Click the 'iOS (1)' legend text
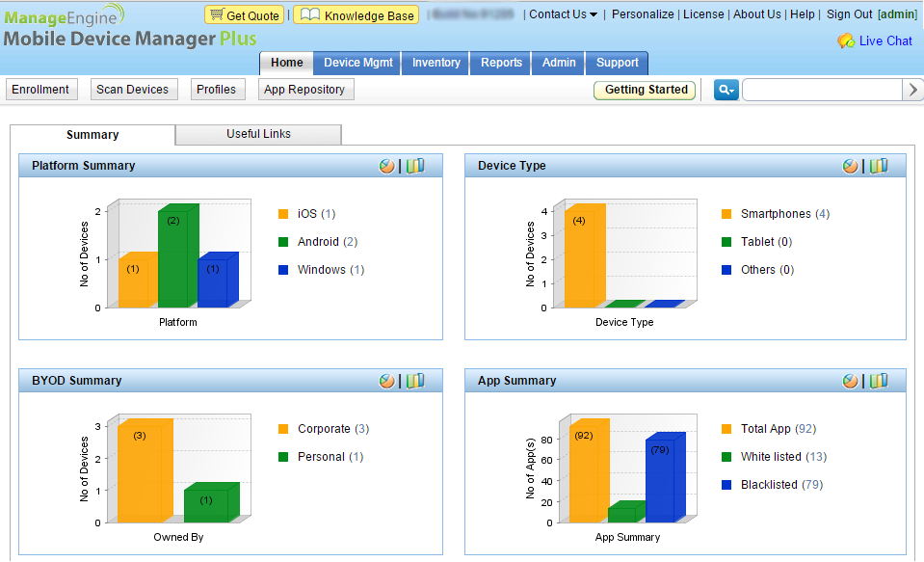This screenshot has width=924, height=562. tap(316, 214)
